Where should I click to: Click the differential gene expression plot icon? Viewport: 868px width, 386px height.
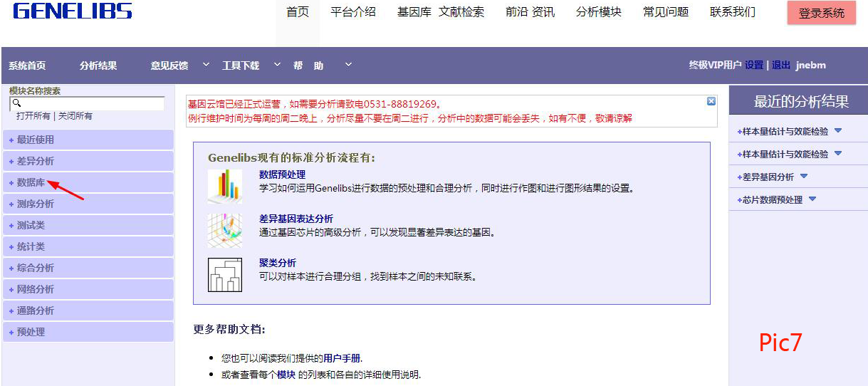click(x=224, y=230)
